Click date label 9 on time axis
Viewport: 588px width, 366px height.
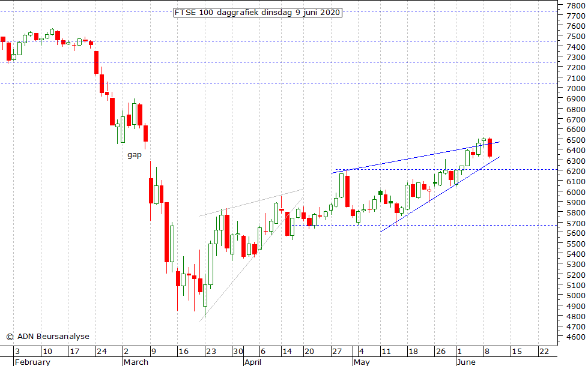(x=153, y=352)
